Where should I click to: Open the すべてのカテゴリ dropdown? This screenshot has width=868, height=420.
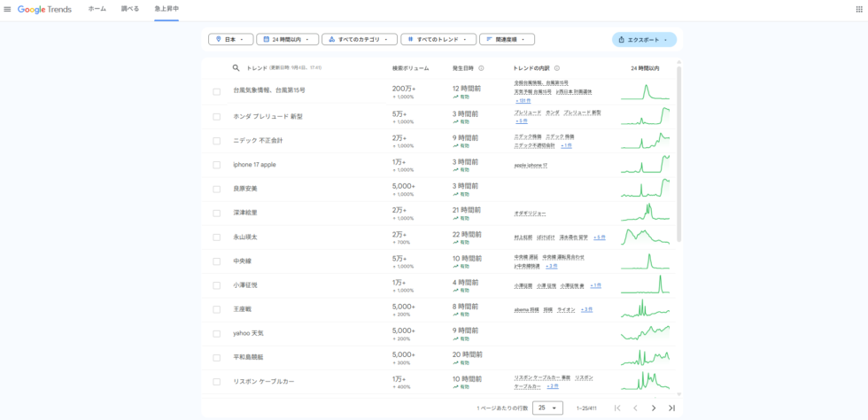coord(360,39)
